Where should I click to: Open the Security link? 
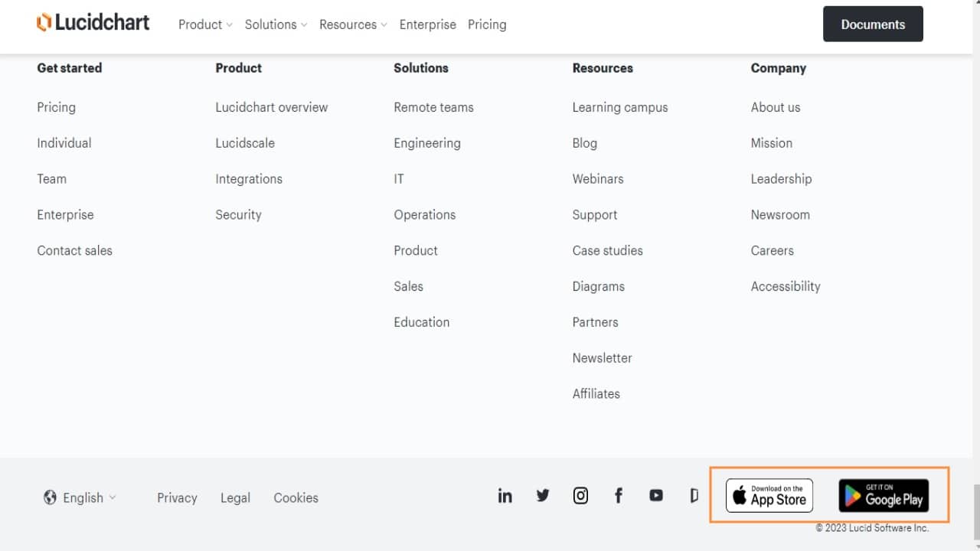238,215
